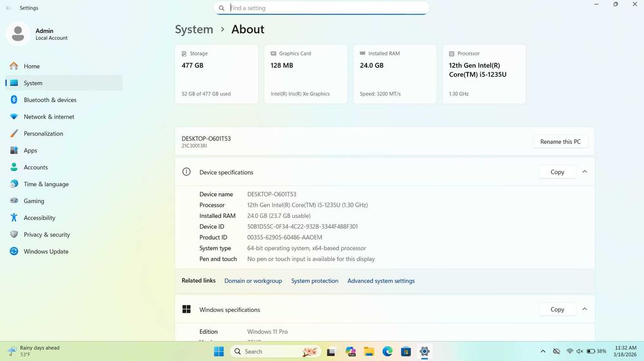The image size is (644, 361).
Task: Click the Windows 11 Pro edition text
Action: [267, 331]
